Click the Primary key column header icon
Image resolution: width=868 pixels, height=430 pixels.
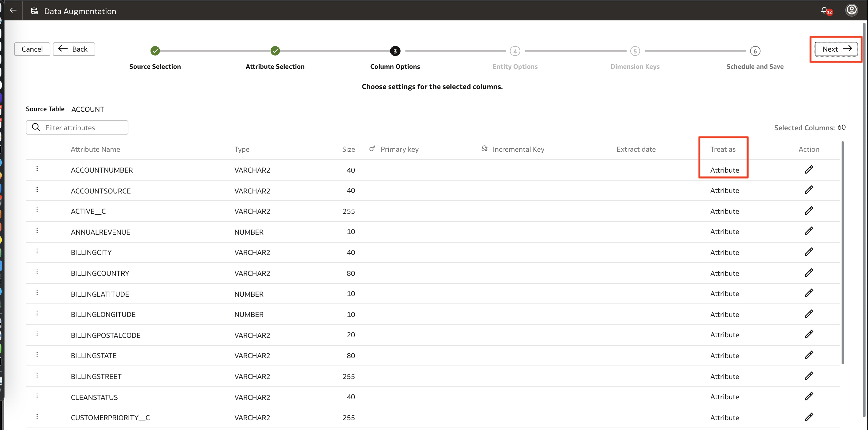point(372,148)
